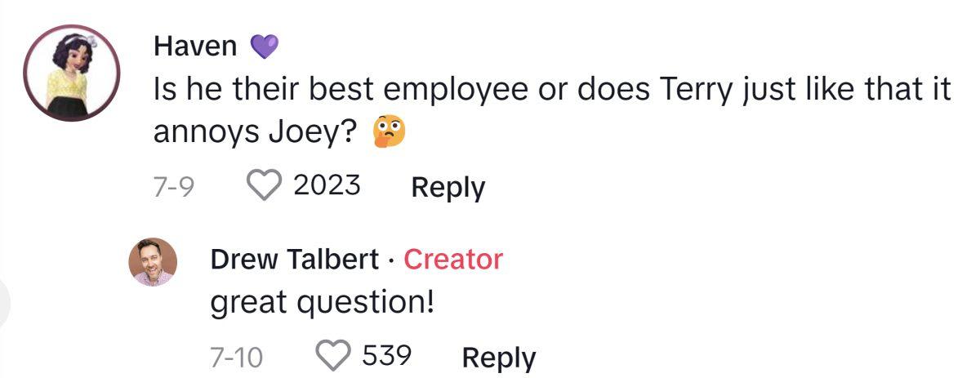Click the 7-9 comment date

pos(172,187)
